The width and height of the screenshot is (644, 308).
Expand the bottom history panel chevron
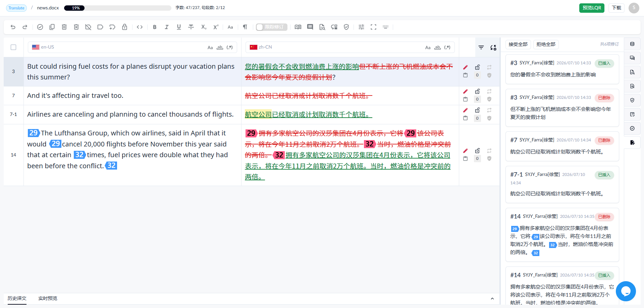[492, 299]
